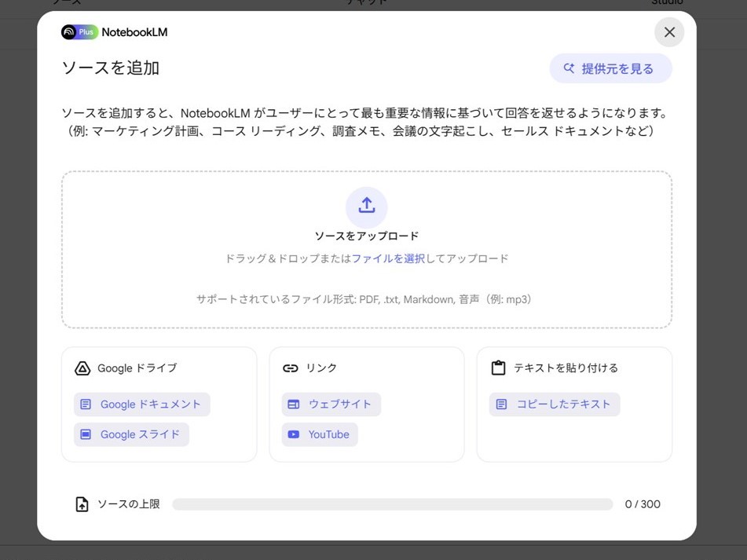747x560 pixels.
Task: Click the テキストを貼り付ける clipboard icon
Action: pos(498,368)
